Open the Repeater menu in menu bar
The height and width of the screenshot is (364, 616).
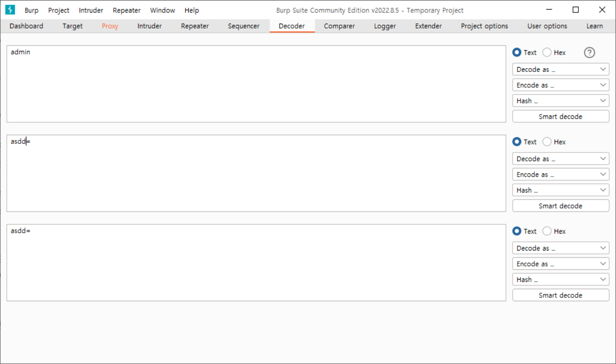pos(126,10)
